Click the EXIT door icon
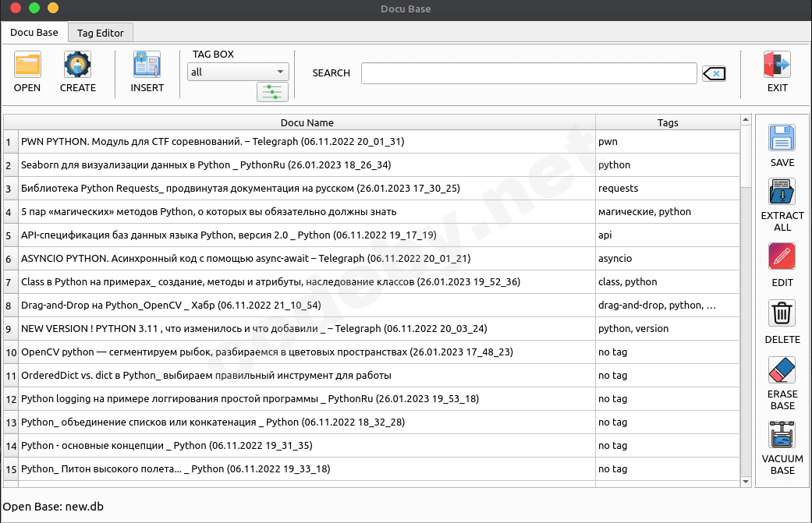This screenshot has height=523, width=812. coord(777,65)
